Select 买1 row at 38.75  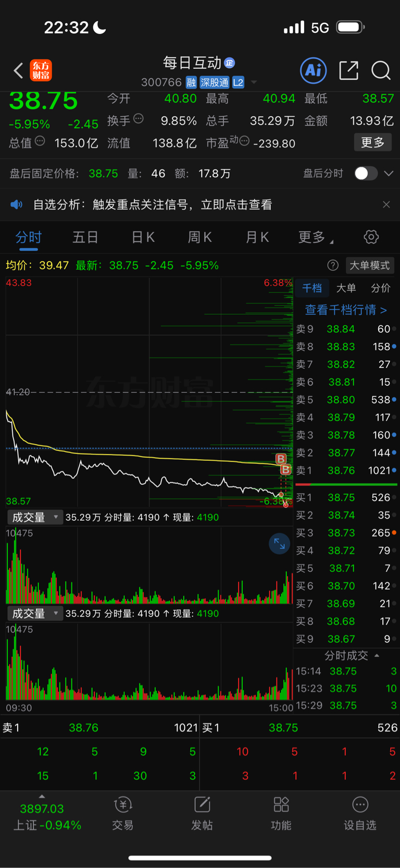(346, 497)
